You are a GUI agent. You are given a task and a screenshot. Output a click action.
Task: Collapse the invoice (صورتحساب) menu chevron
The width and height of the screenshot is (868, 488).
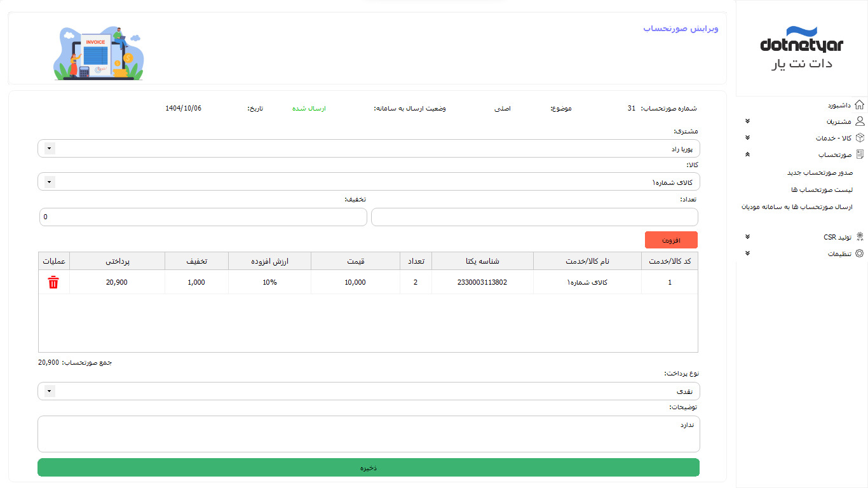tap(747, 154)
